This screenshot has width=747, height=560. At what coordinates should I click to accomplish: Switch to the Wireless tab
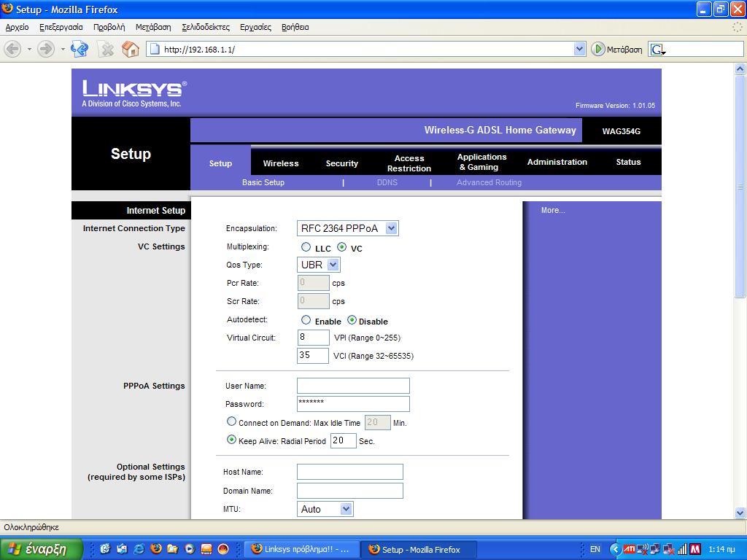281,163
